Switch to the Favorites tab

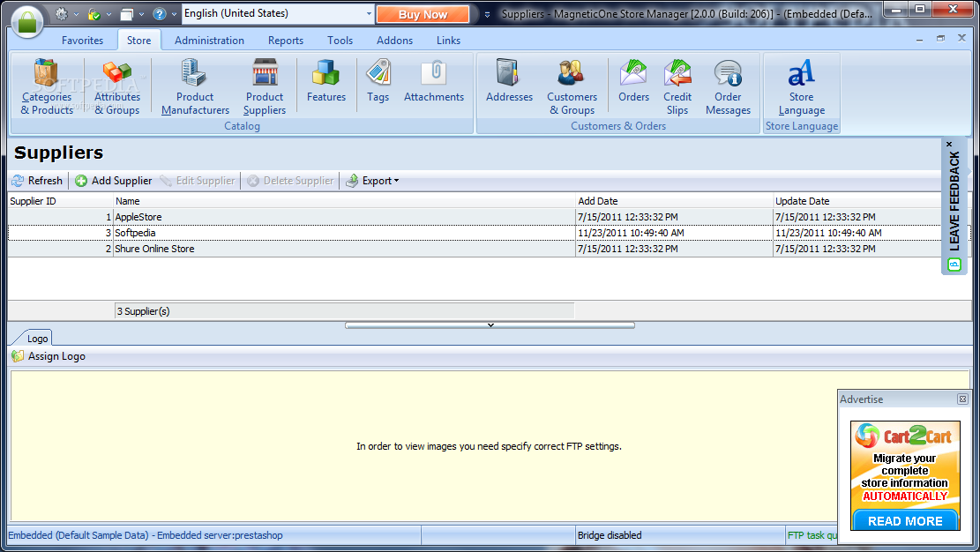(x=83, y=40)
